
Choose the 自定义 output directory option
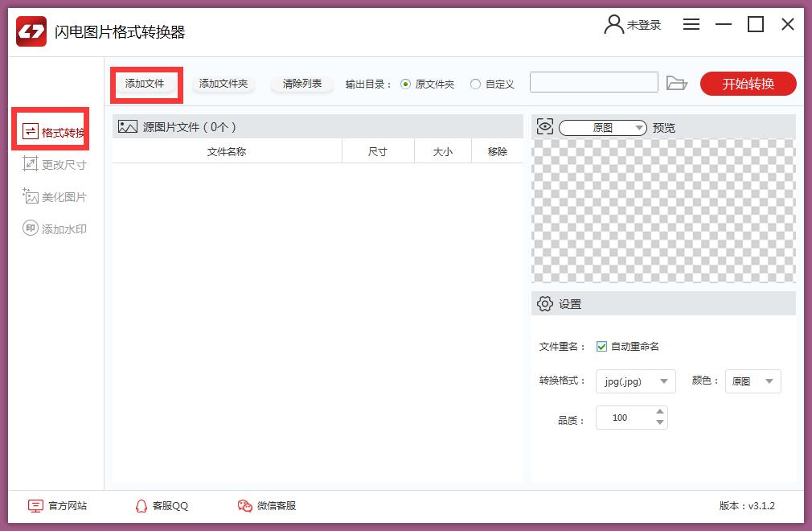coord(477,82)
